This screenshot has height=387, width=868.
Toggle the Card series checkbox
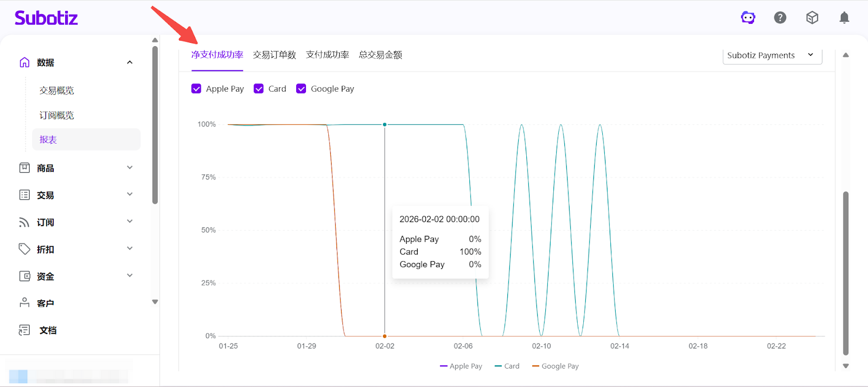point(259,89)
